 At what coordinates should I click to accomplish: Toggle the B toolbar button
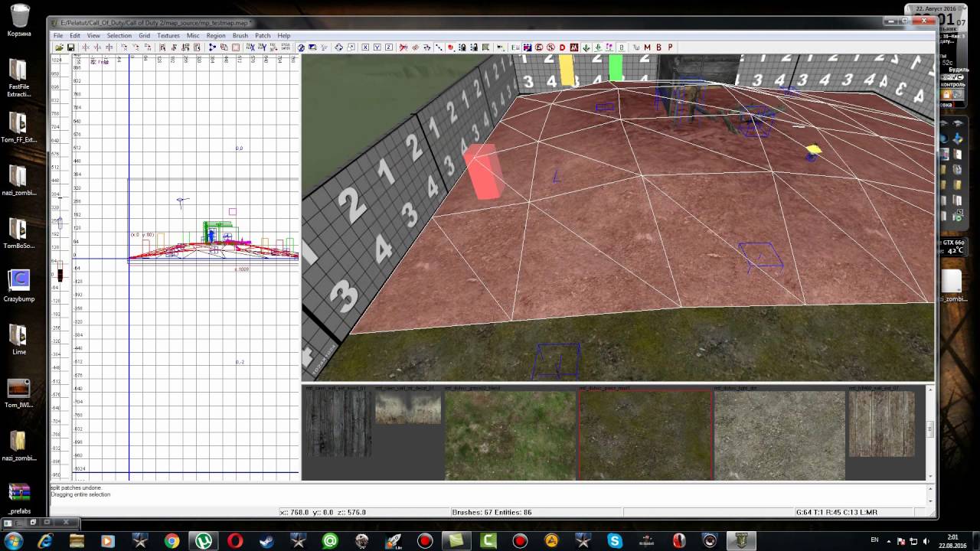(658, 47)
